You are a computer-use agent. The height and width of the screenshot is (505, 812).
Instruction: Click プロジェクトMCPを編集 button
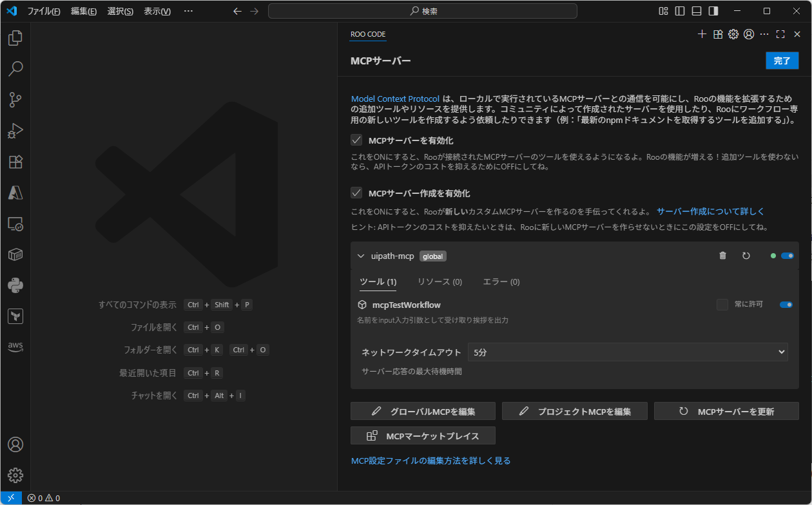click(x=575, y=412)
